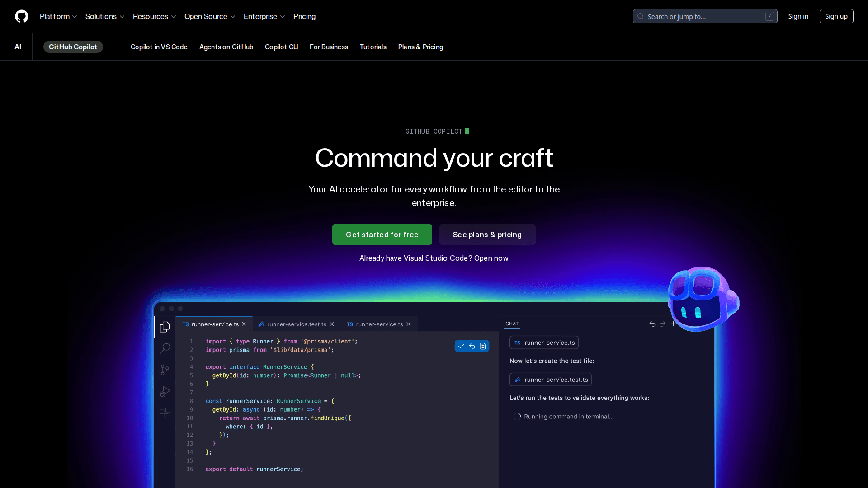Click the undo arrow in the Chat panel
This screenshot has height=488, width=868.
[652, 324]
